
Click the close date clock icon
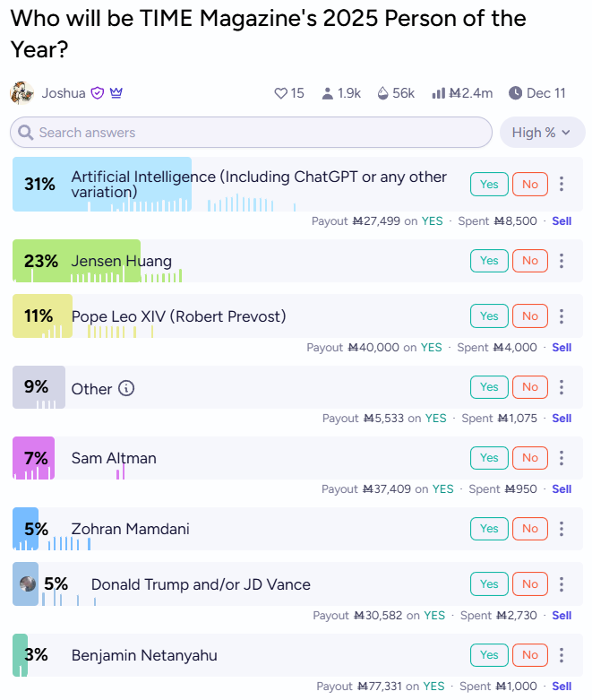click(x=515, y=93)
